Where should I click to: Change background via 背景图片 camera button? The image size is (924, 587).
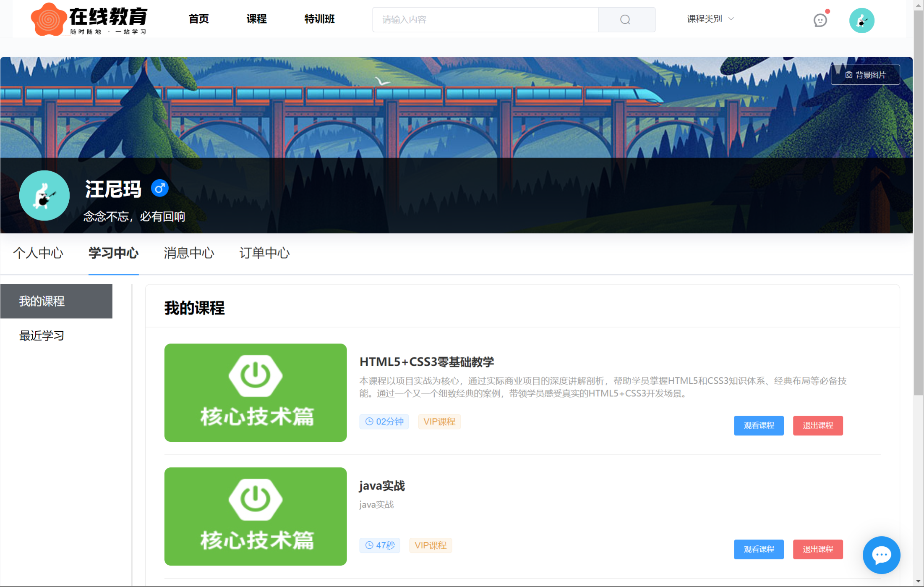pos(865,75)
